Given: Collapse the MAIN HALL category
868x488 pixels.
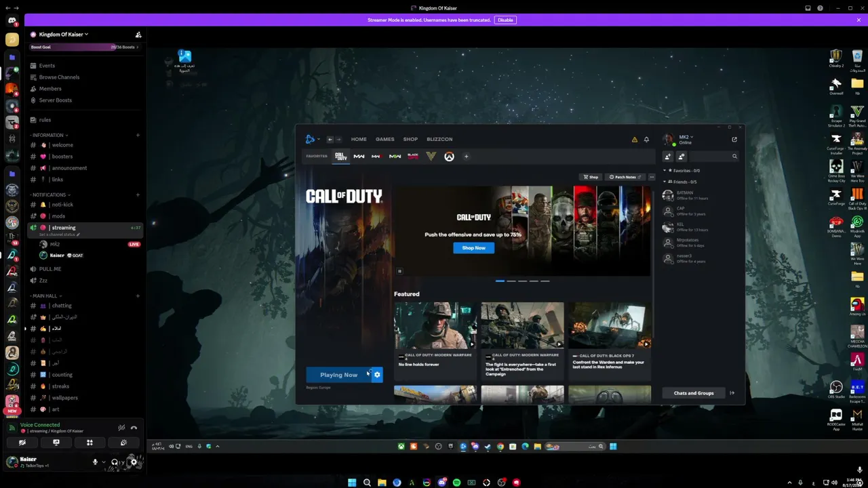Looking at the screenshot, I should coord(46,296).
